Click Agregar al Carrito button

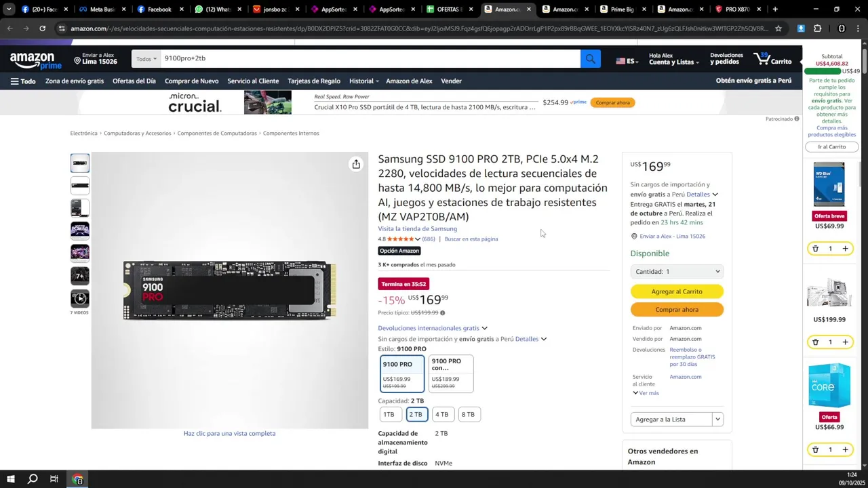pos(677,291)
